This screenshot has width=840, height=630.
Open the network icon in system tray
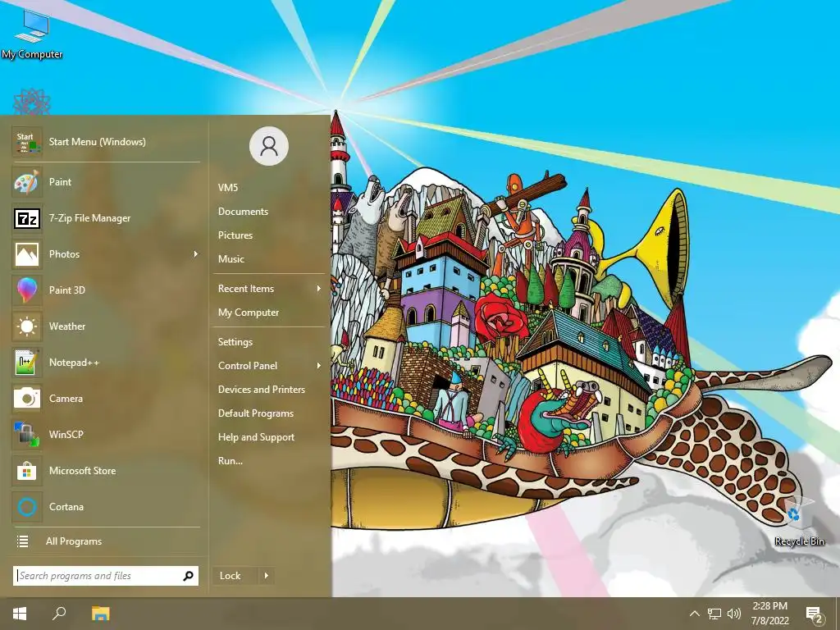[x=714, y=614]
